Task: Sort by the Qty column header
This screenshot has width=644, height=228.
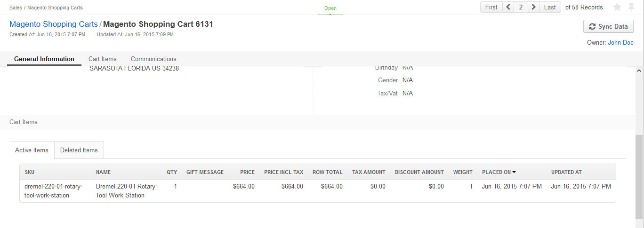Action: tap(172, 172)
